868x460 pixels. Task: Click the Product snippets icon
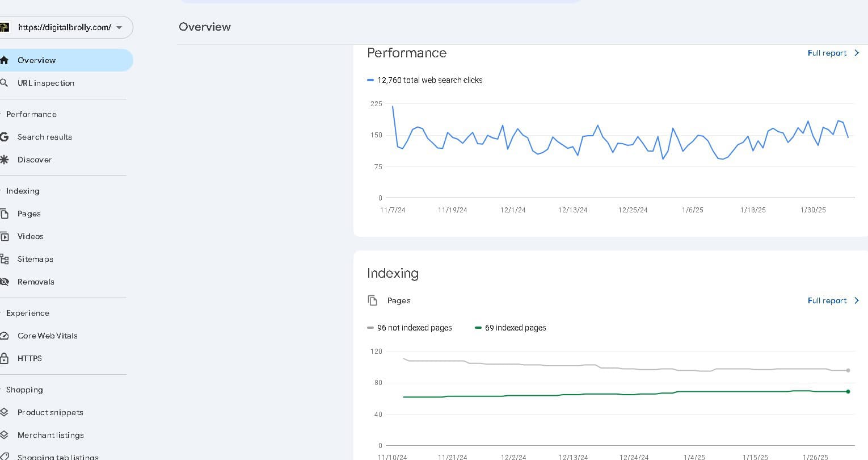tap(5, 412)
